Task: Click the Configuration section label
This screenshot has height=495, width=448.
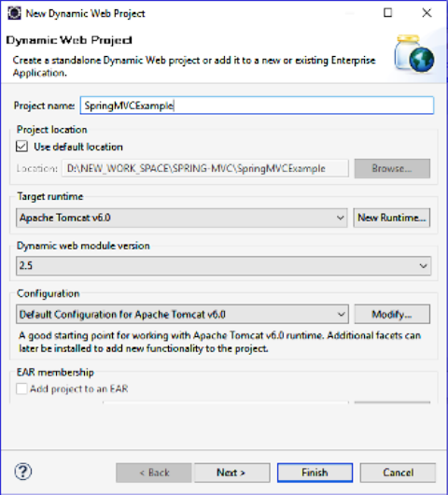Action: coord(49,293)
